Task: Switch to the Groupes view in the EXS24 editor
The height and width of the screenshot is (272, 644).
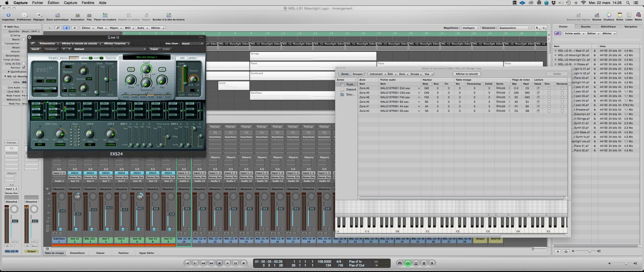Action: pyautogui.click(x=358, y=74)
